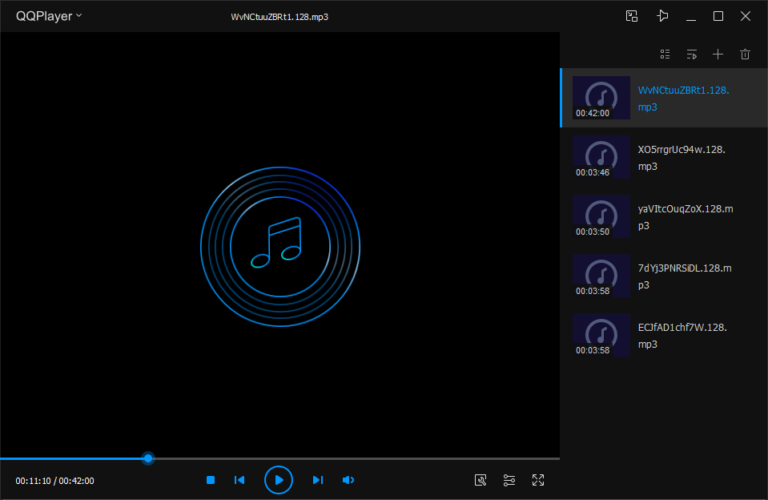Maximize the QQPlayer window

click(x=718, y=16)
